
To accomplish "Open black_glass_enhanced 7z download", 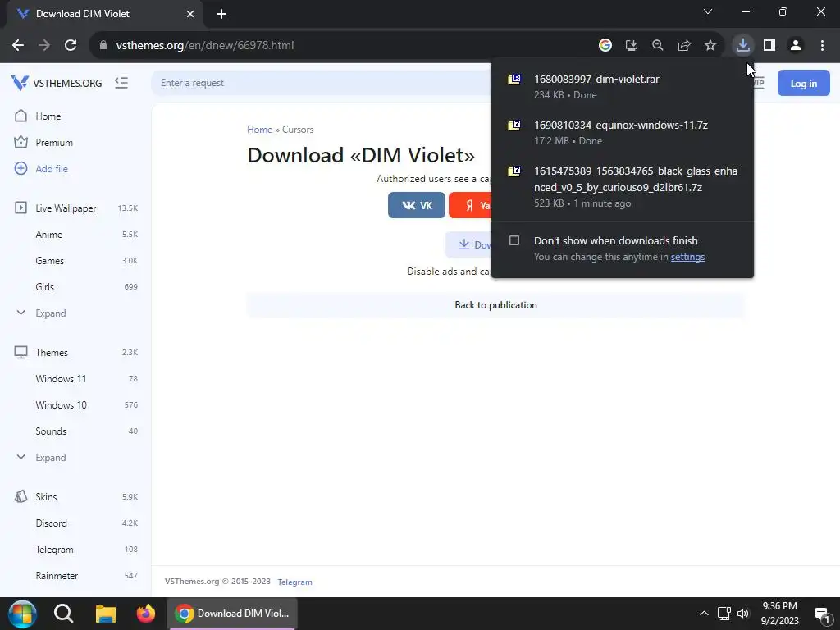I will [622, 186].
